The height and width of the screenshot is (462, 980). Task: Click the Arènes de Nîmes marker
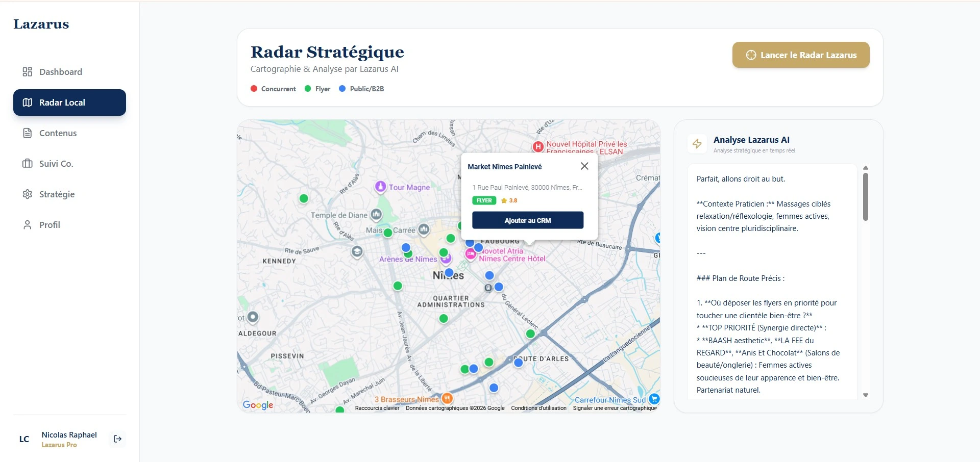(x=446, y=259)
